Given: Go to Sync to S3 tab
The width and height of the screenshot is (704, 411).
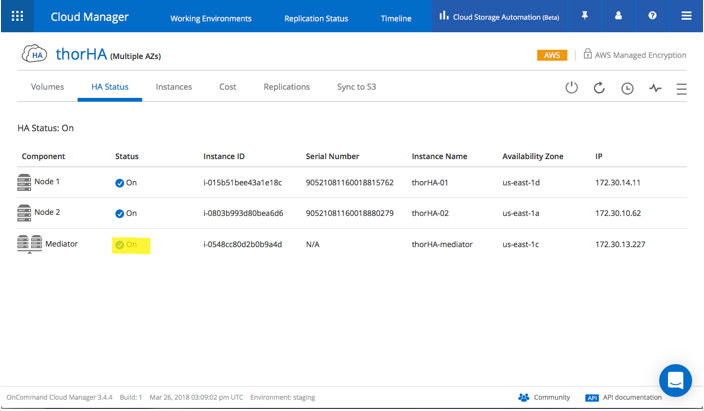Looking at the screenshot, I should pos(356,87).
